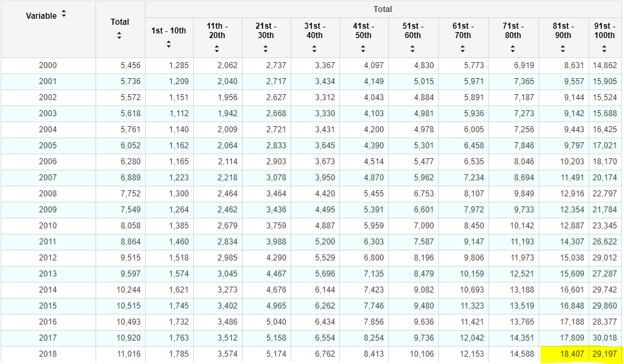Click sort icon under 41st - 50th

(363, 49)
